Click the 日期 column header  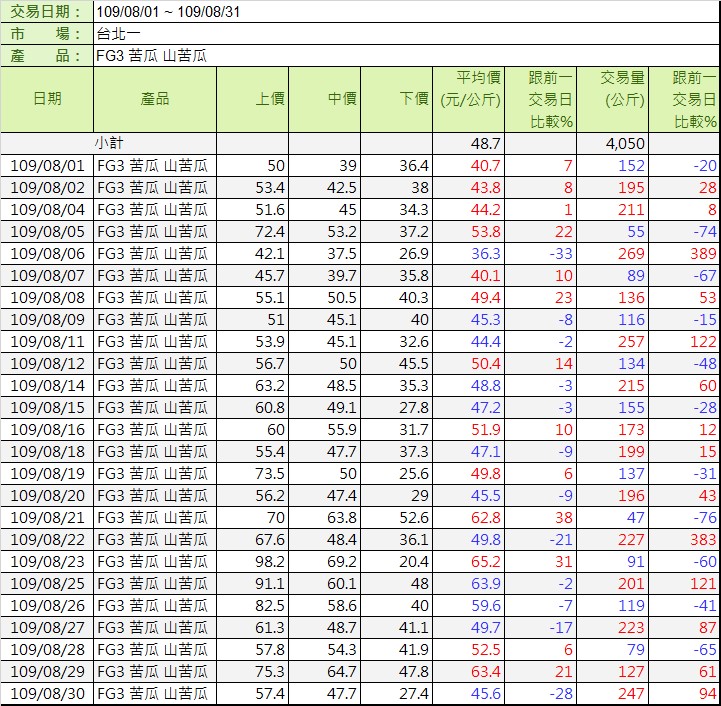click(x=47, y=99)
